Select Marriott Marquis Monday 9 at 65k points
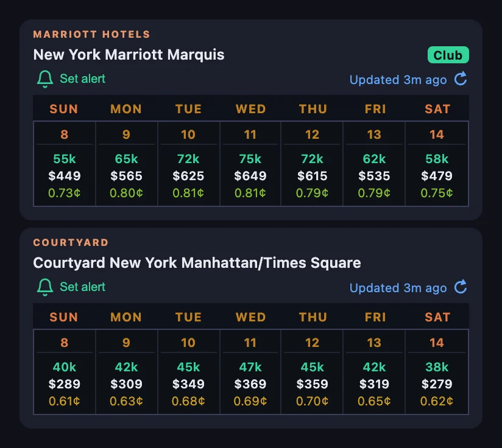This screenshot has height=448, width=502. [x=127, y=164]
